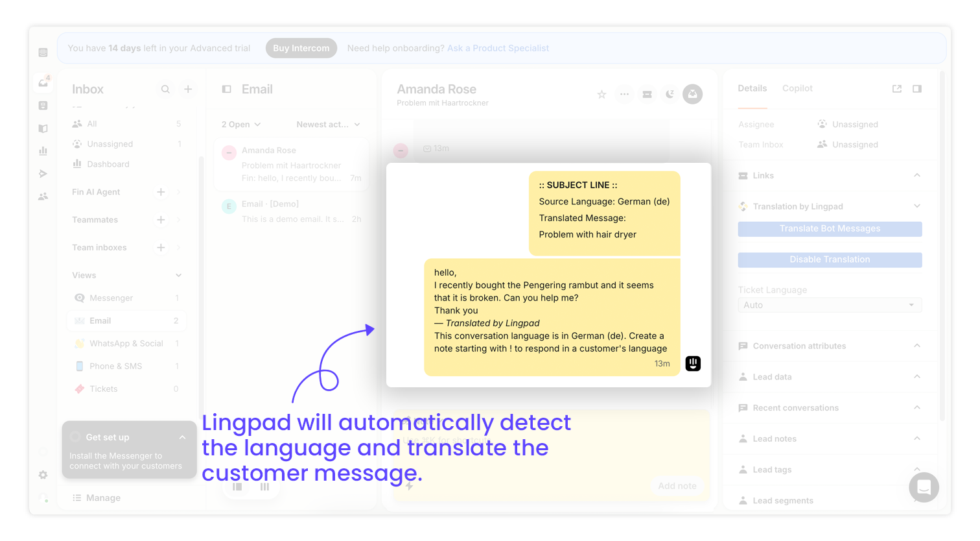
Task: Click the plus button beside Teammates
Action: 161,220
